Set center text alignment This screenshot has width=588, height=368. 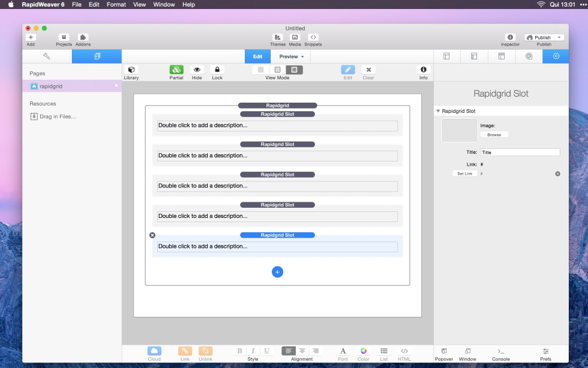302,351
